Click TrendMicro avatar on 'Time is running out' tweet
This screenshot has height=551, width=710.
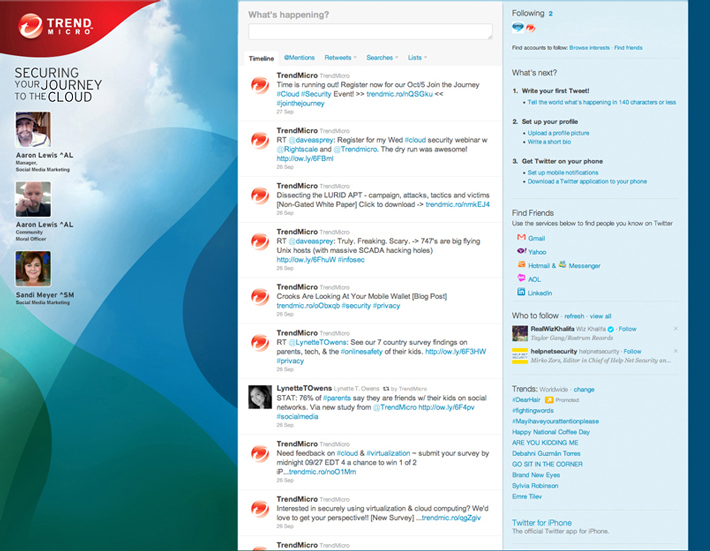[260, 85]
